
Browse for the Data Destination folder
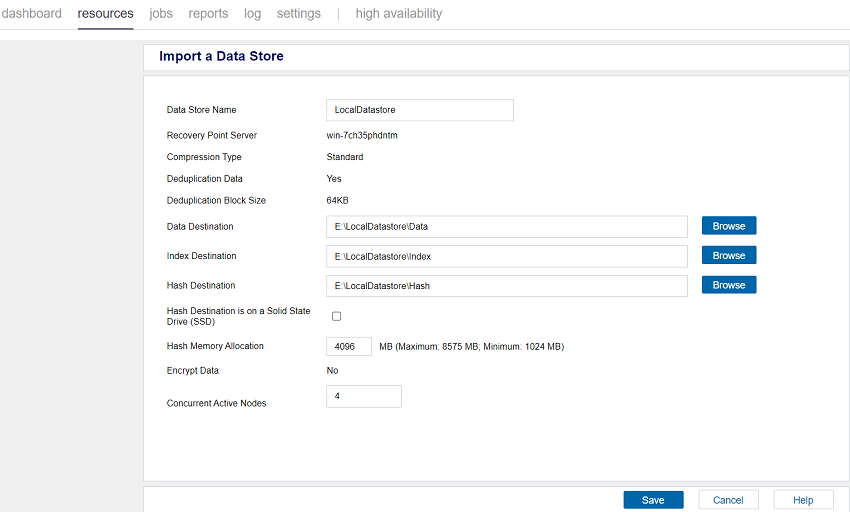[728, 226]
